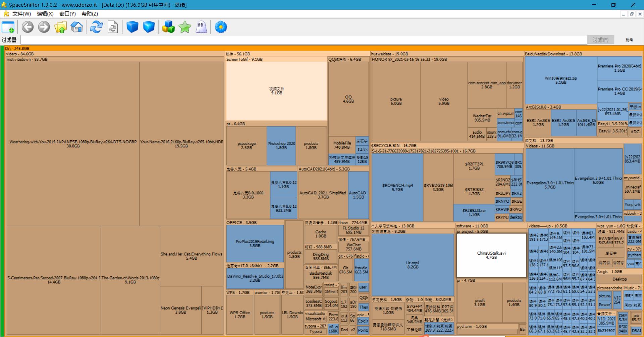Open the 编辑(X) menu

tap(45, 14)
